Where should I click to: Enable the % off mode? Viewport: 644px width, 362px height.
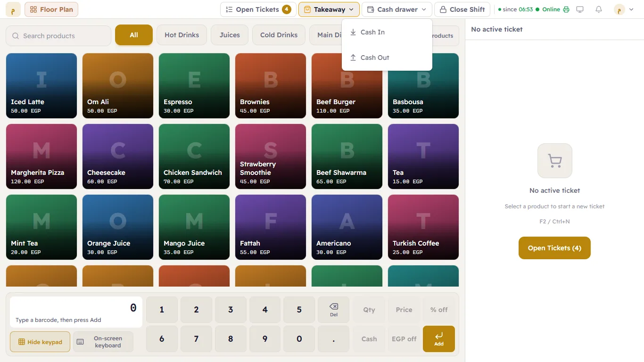[x=439, y=310]
